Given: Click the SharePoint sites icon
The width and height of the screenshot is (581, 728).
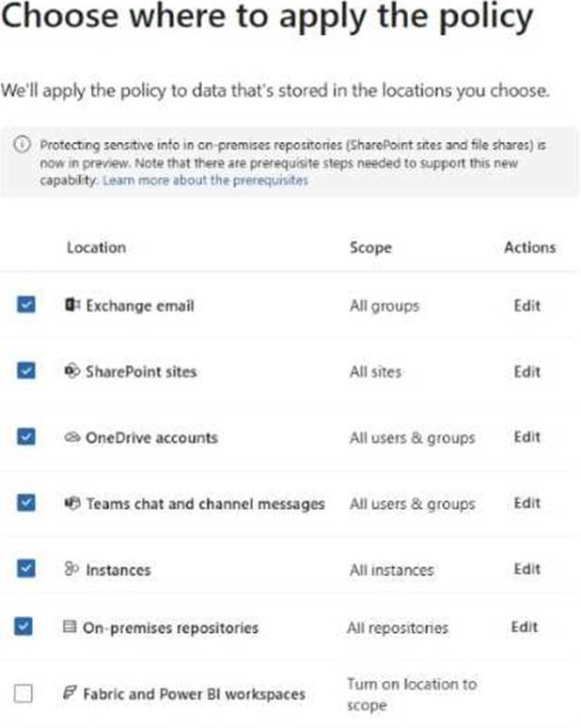Looking at the screenshot, I should coord(72,372).
